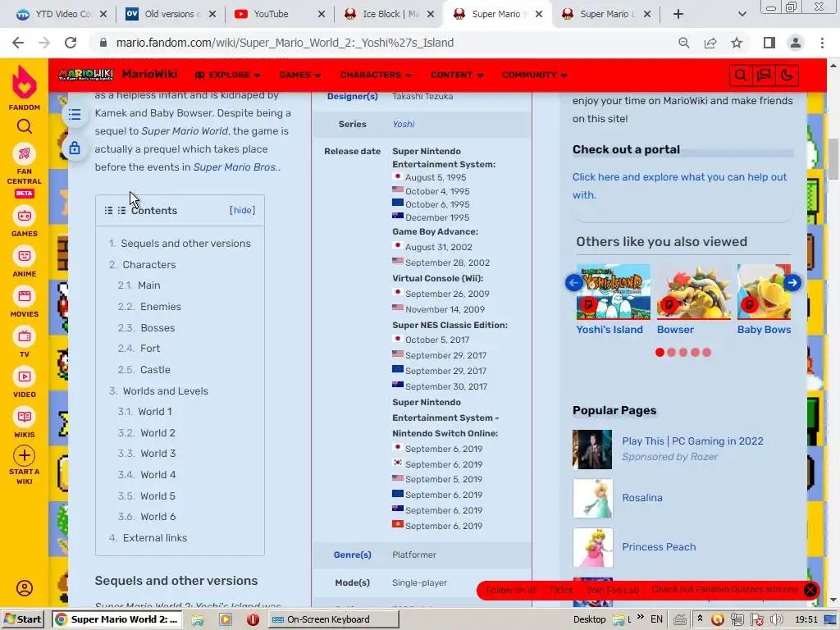This screenshot has width=840, height=630.
Task: Switch to YouTube tab
Action: pyautogui.click(x=279, y=15)
